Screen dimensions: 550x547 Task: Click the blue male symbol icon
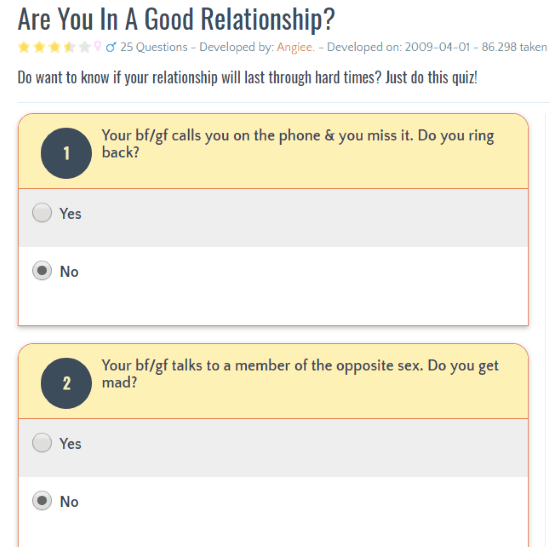111,47
